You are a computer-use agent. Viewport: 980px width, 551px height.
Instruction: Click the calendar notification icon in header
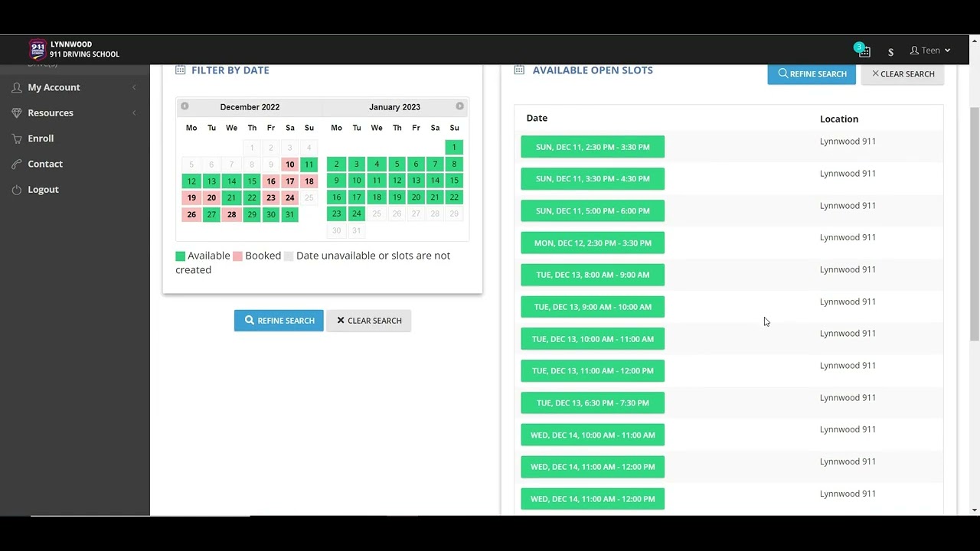click(864, 51)
